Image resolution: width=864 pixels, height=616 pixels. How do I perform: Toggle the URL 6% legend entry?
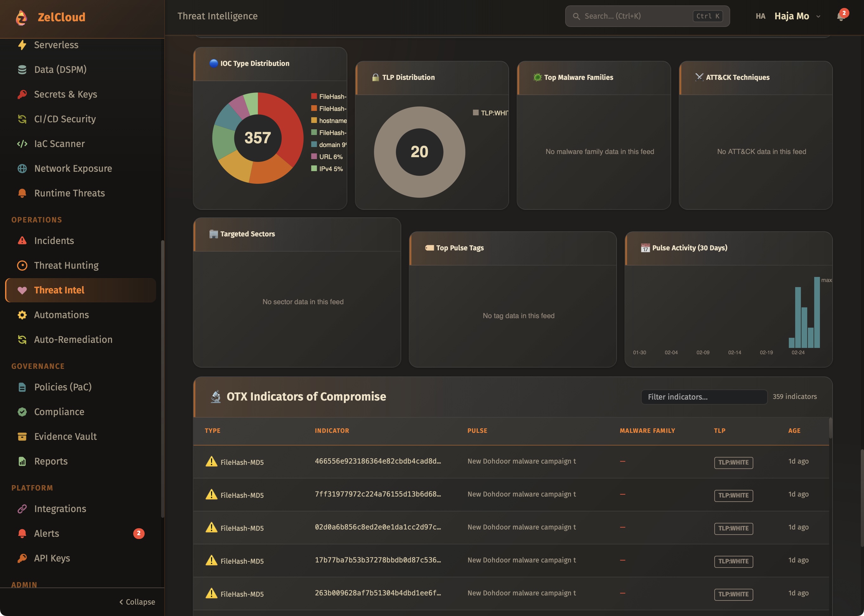click(330, 157)
